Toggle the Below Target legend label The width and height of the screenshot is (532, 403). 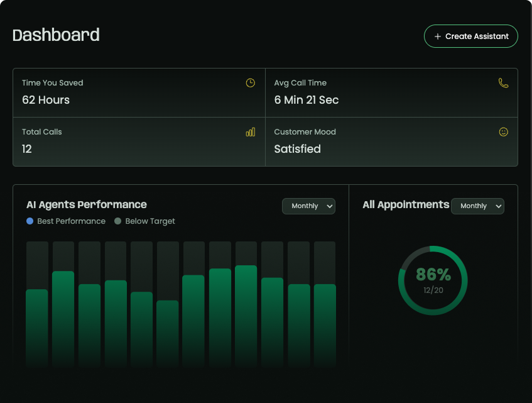click(x=150, y=221)
